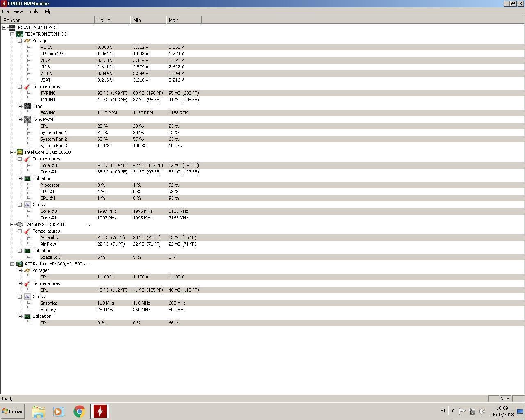Collapse the PEGATRON IPX41-D3 node
This screenshot has height=420, width=525.
[12, 34]
